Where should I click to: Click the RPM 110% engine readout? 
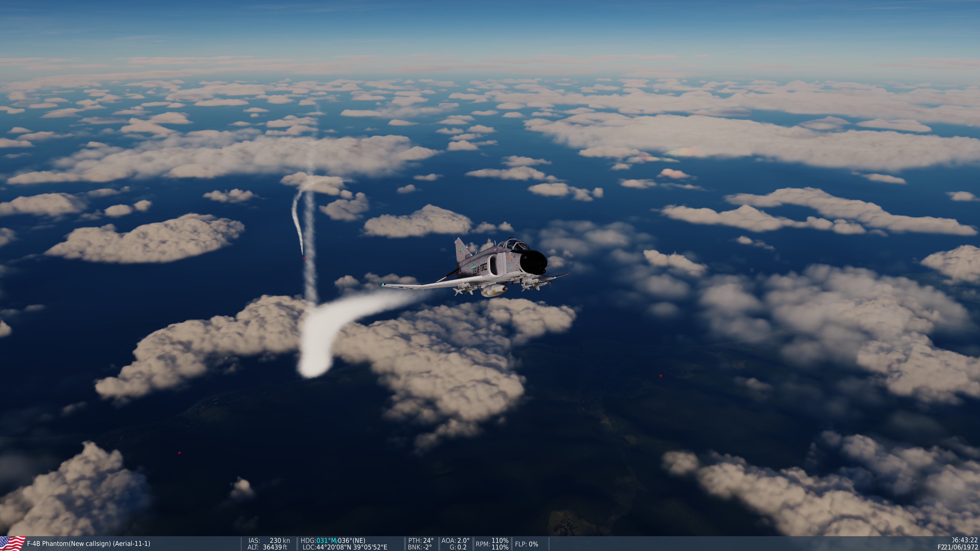click(492, 544)
